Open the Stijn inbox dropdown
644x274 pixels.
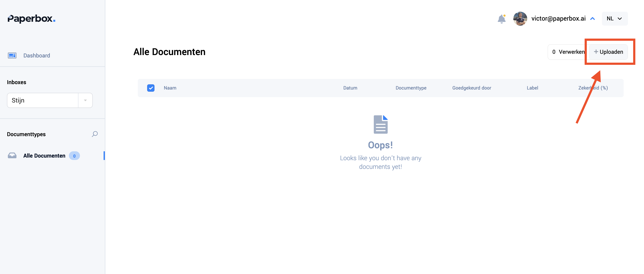[85, 100]
